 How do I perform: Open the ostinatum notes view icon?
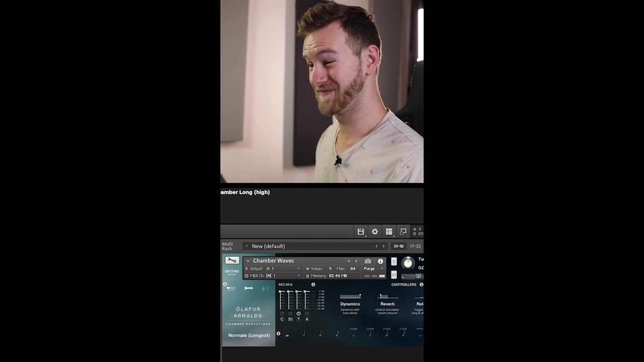pyautogui.click(x=265, y=288)
